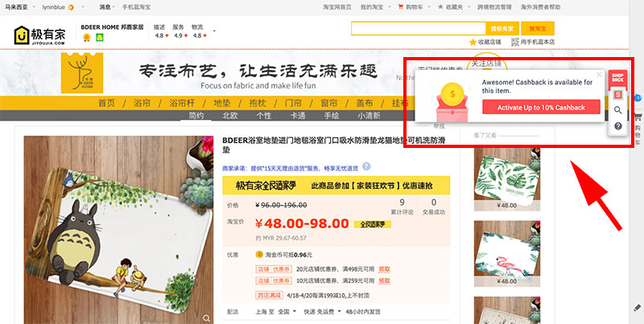Click the 用手机逛本店 QR code icon
The height and width of the screenshot is (324, 644).
[515, 42]
